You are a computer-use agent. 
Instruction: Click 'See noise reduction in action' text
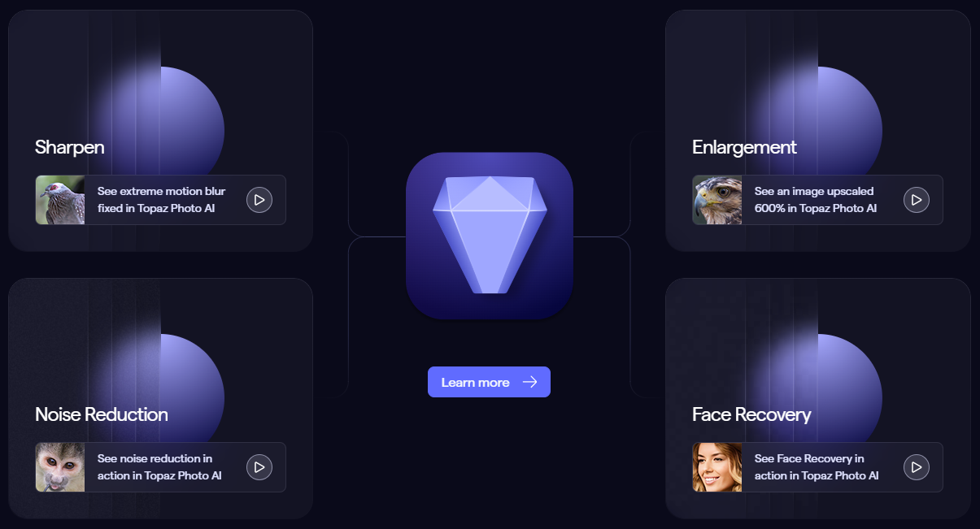(159, 467)
